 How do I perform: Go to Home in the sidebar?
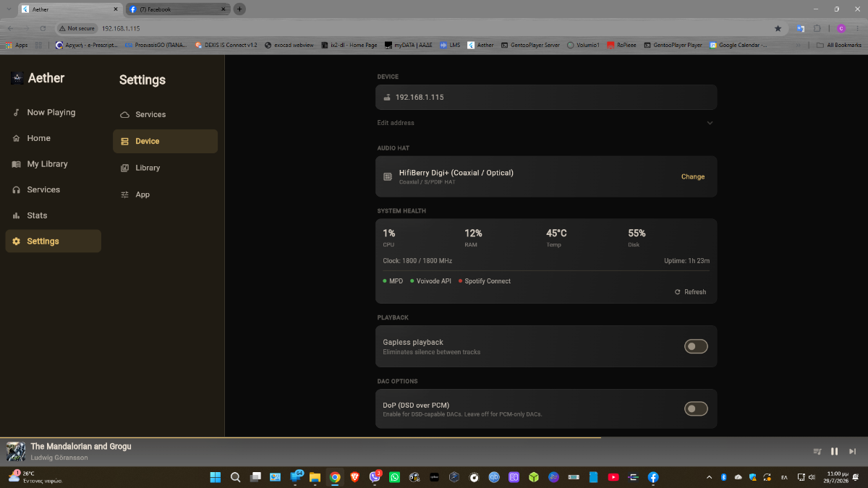(x=53, y=138)
